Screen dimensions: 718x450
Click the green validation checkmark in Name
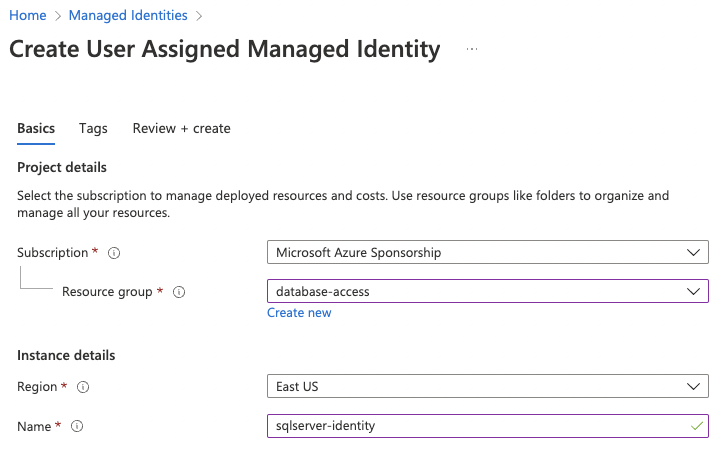pos(696,426)
